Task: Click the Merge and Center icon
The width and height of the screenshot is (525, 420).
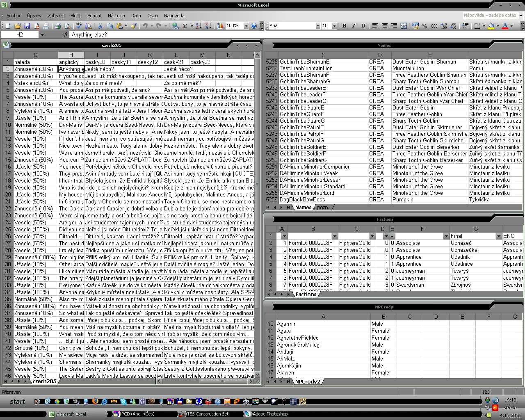Action: click(404, 26)
